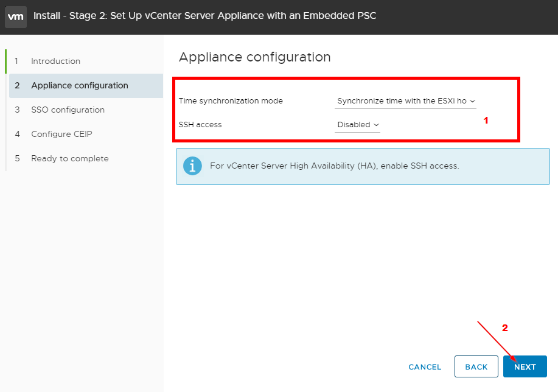Click the NEXT button

click(x=525, y=366)
